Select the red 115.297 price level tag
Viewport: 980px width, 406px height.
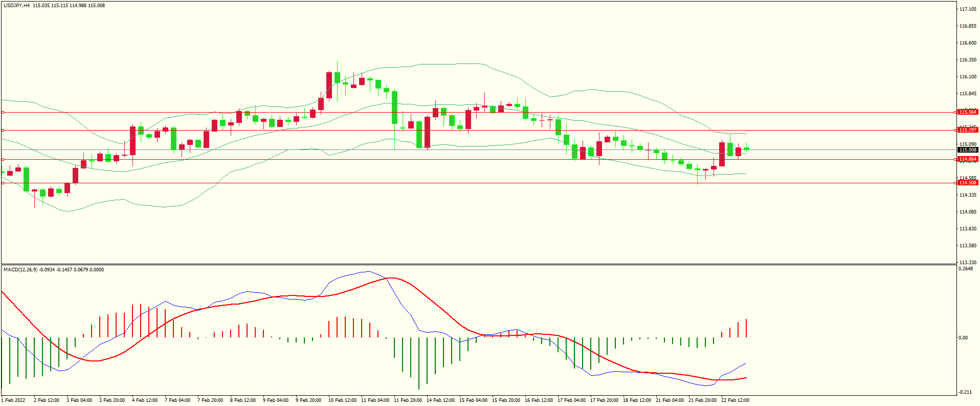pyautogui.click(x=968, y=130)
